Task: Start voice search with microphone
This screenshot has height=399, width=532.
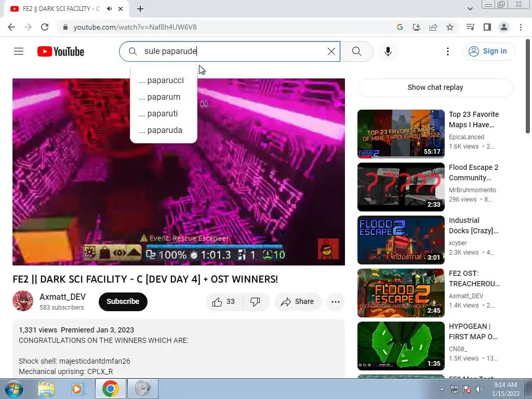Action: [x=388, y=51]
